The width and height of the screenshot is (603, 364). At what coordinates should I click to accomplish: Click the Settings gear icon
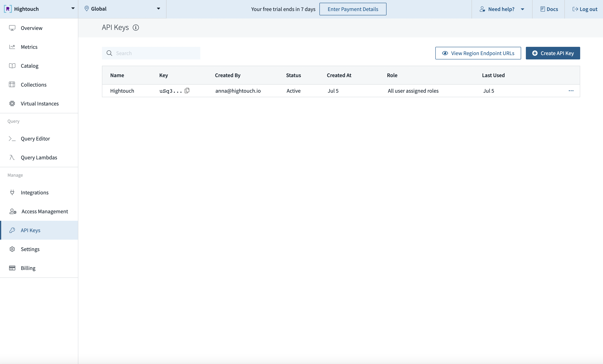tap(12, 249)
